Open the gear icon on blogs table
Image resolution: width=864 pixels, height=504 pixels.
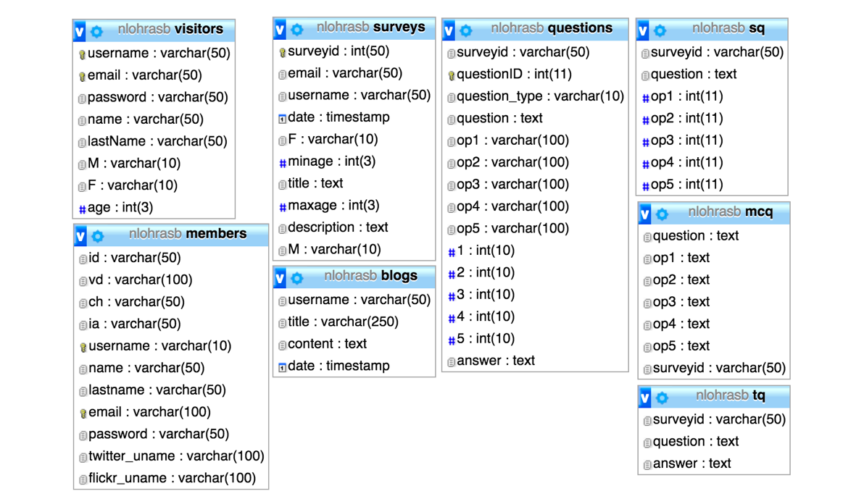pyautogui.click(x=297, y=278)
